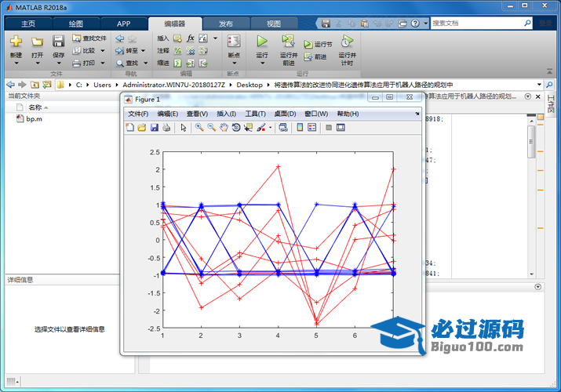Select Zoom In tool in Figure 1
This screenshot has height=392, width=561.
(x=199, y=128)
